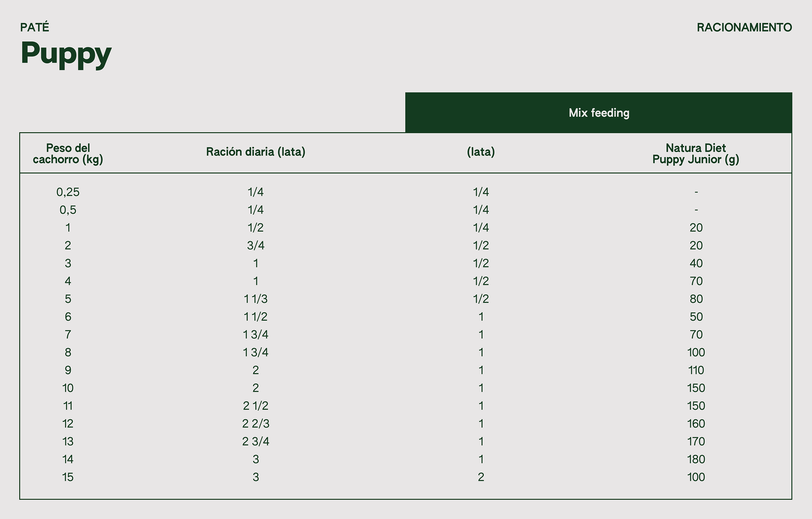Select the 180 grams value for 14 kg
Screen dimensions: 812x519
[696, 459]
